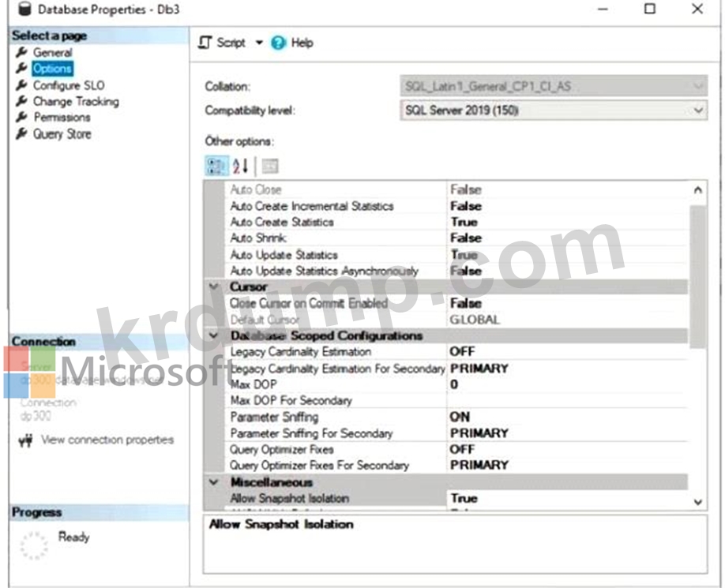Go to the Change Tracking page

coord(75,102)
